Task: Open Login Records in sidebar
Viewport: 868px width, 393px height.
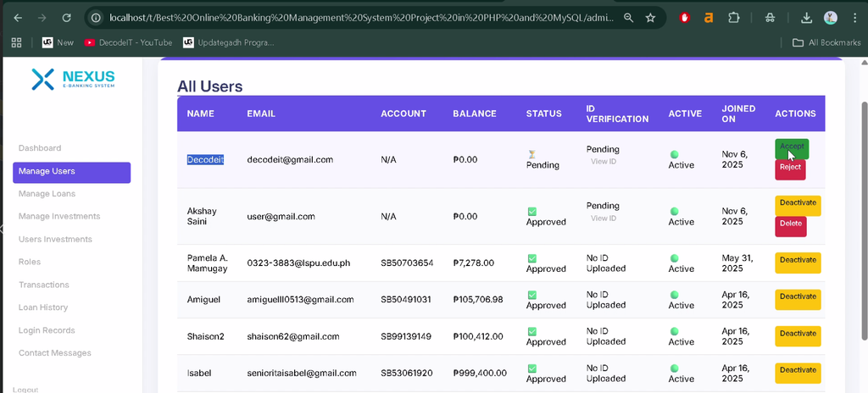Action: (47, 329)
